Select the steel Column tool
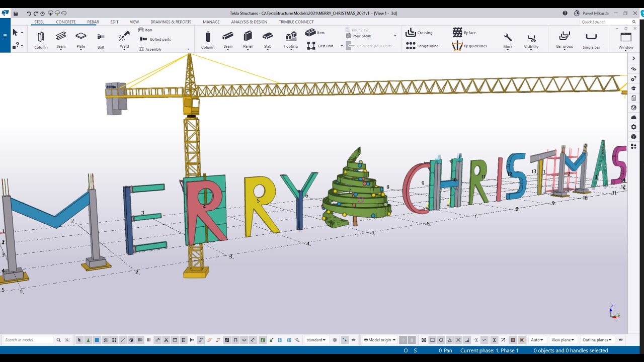This screenshot has height=362, width=644. click(41, 40)
